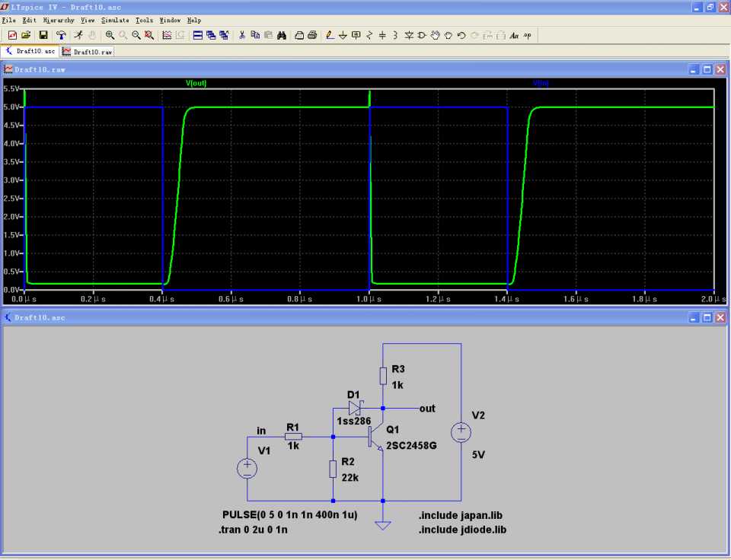The image size is (731, 560).
Task: Run the simulation with running-man icon
Action: [78, 36]
